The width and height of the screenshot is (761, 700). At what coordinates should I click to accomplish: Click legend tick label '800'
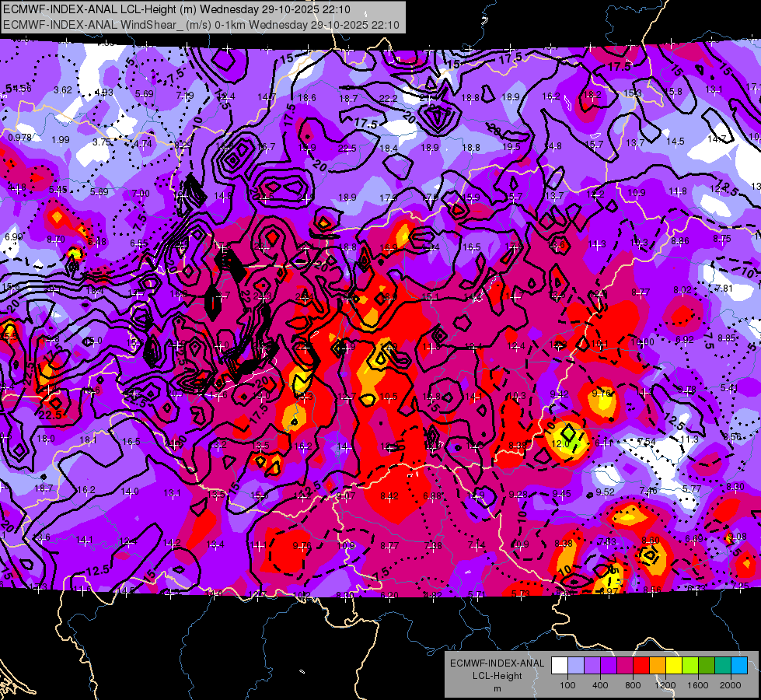pyautogui.click(x=633, y=685)
